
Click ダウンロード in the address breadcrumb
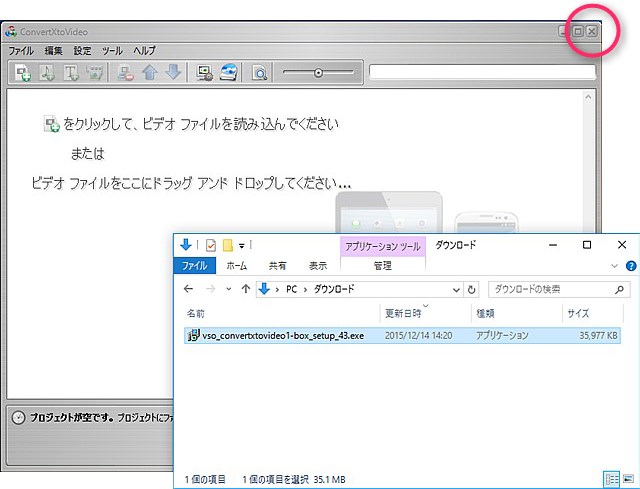[334, 289]
